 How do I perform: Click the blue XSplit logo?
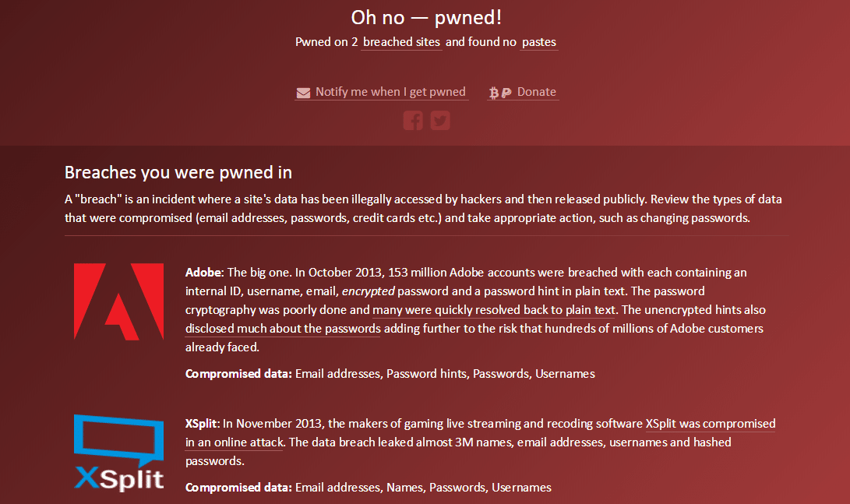118,453
